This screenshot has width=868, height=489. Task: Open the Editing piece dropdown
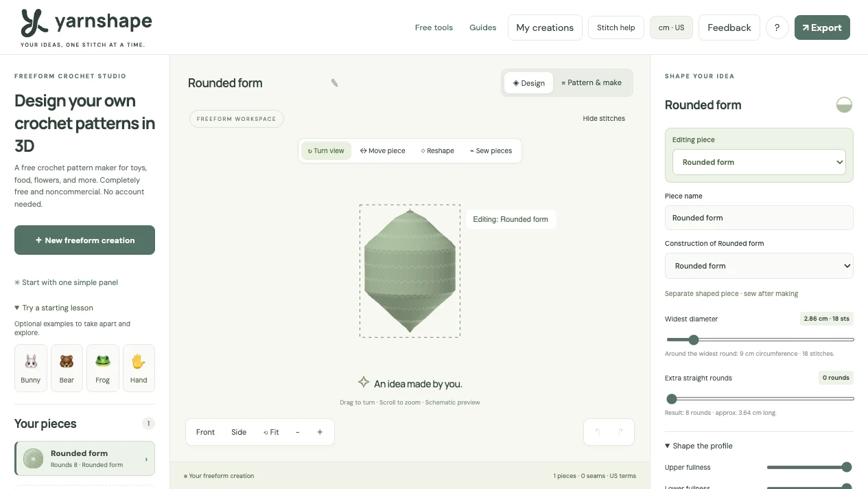[x=759, y=163]
